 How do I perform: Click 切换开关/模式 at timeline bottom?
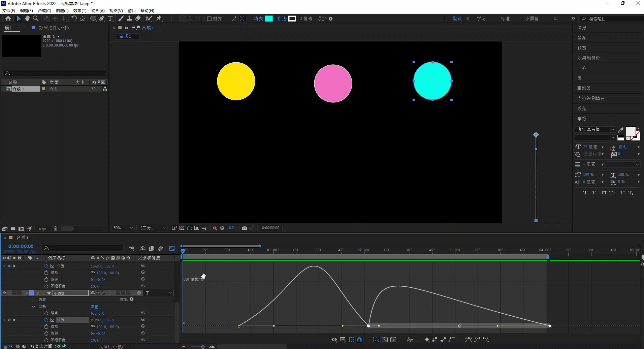coord(112,346)
